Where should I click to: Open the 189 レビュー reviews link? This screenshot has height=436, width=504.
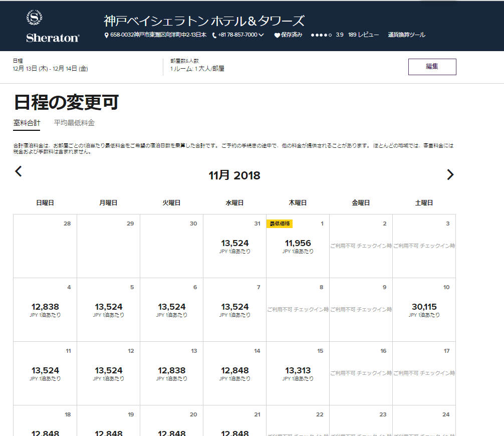(x=364, y=35)
